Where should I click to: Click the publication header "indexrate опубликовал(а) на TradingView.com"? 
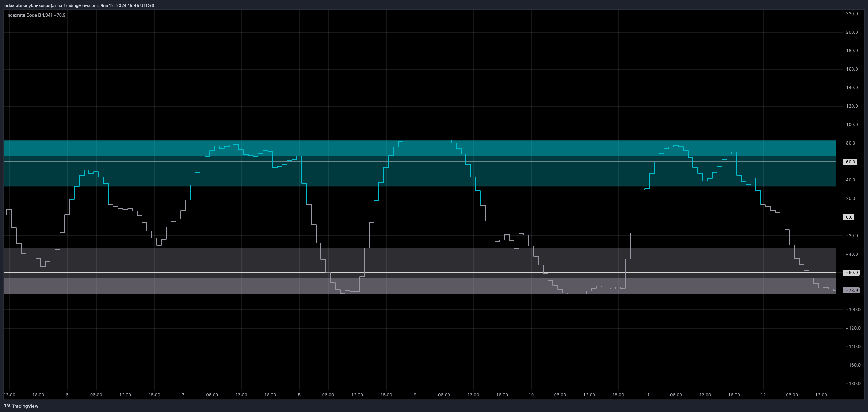pos(51,6)
